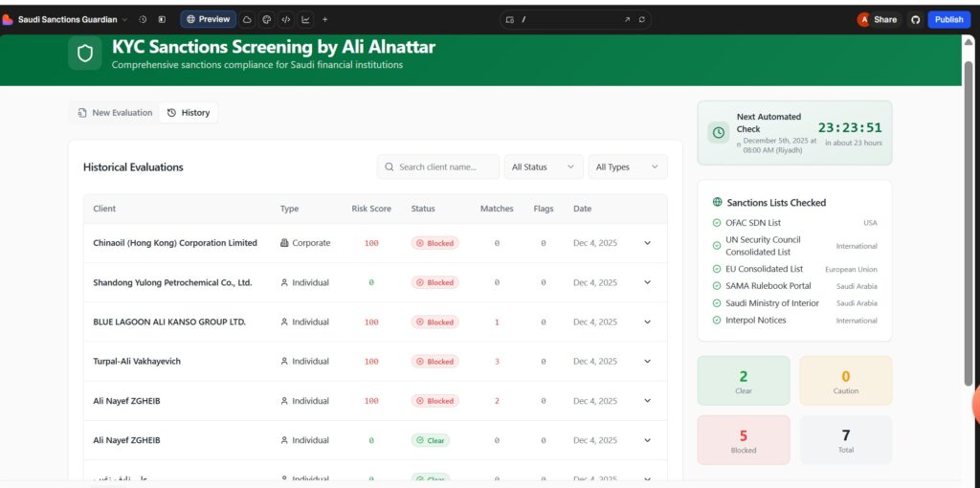Screen dimensions: 980x488
Task: Click the Share button
Action: pos(878,19)
